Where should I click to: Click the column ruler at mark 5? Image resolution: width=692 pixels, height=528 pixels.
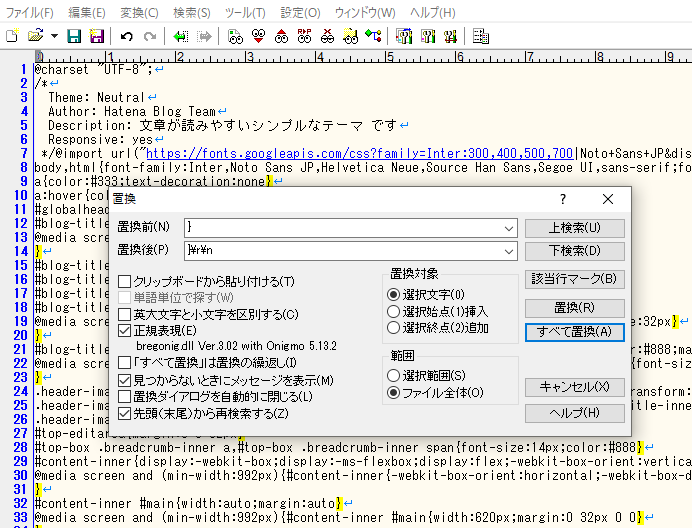[x=389, y=57]
